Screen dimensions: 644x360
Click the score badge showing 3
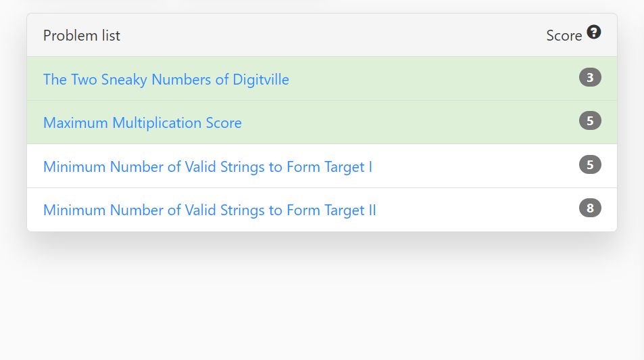pos(590,77)
